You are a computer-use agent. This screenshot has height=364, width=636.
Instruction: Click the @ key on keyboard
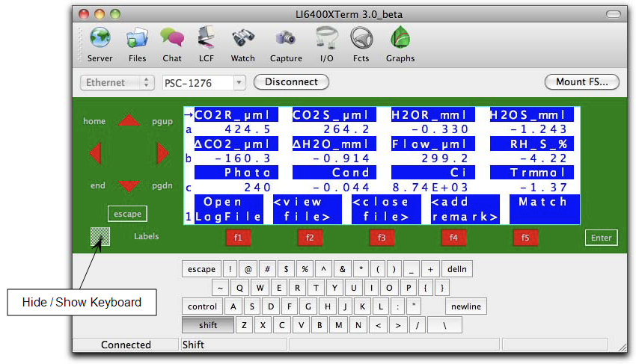tap(248, 269)
